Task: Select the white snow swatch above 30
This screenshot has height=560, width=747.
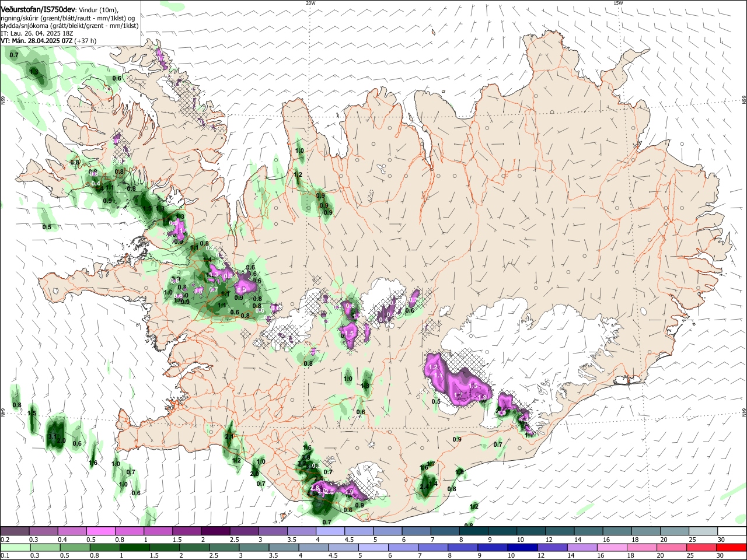Action: pos(731,531)
